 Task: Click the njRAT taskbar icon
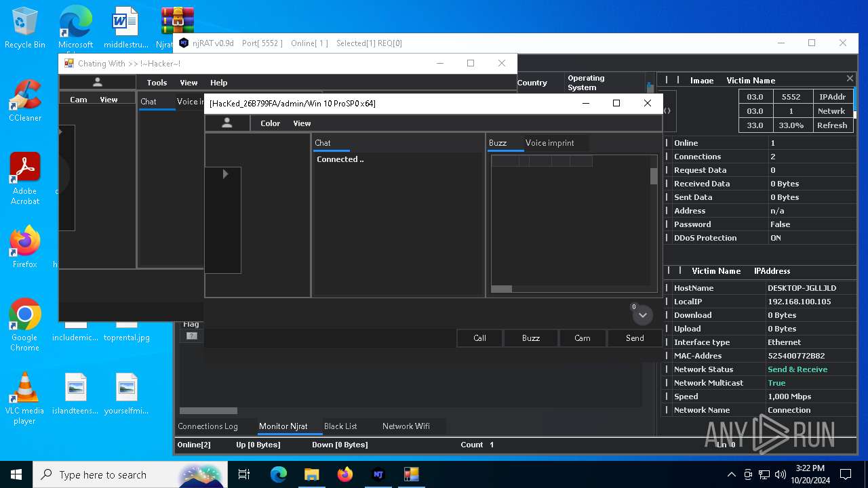378,474
